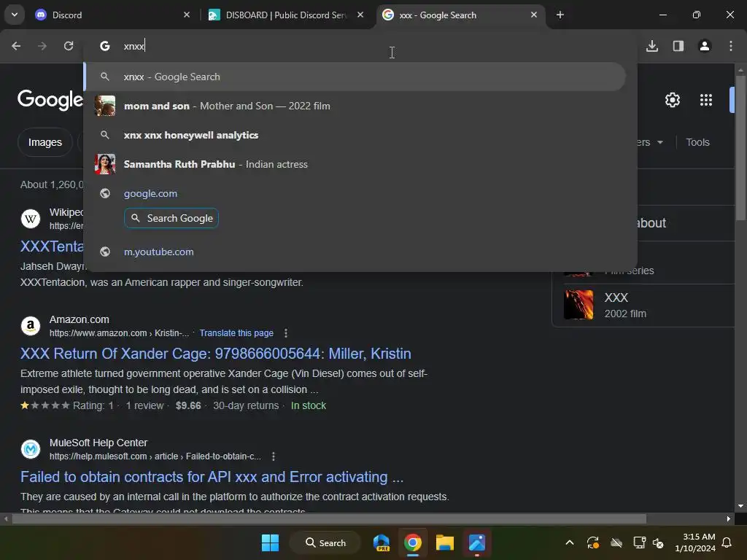Open the notification bell
Image resolution: width=747 pixels, height=560 pixels.
[x=727, y=542]
